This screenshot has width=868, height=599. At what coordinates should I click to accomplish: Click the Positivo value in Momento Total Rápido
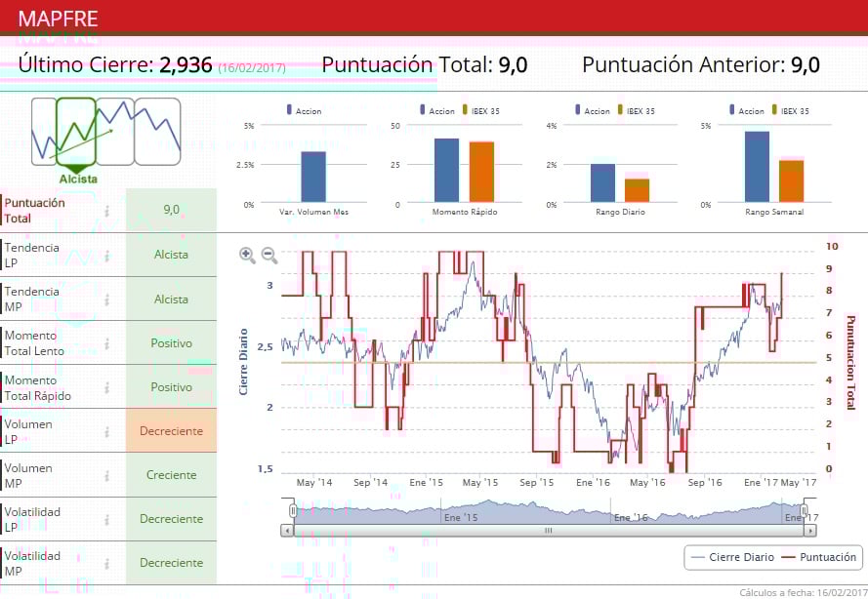(x=171, y=387)
